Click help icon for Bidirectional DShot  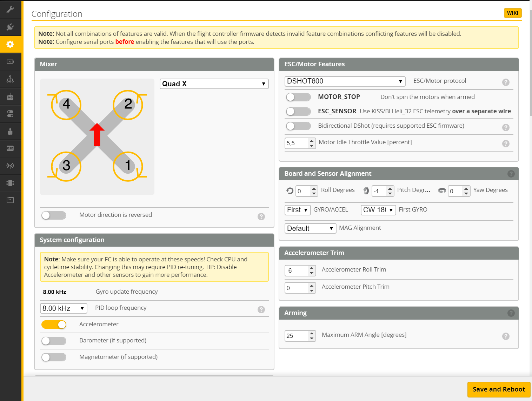[x=505, y=127]
